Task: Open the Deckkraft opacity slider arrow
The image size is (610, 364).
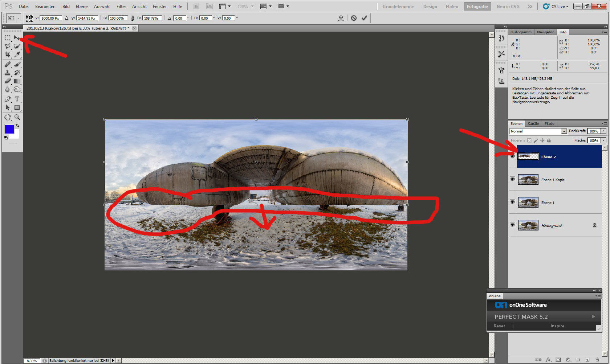Action: click(x=603, y=131)
